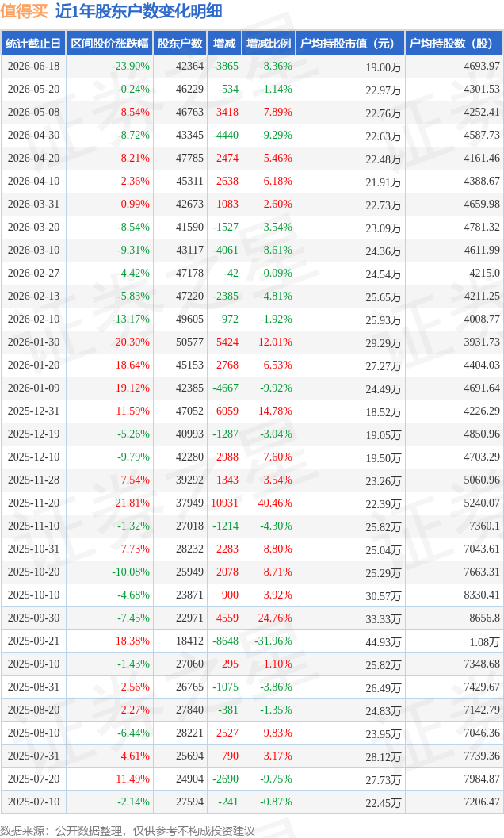Screen dimensions: 504x838
Task: Select the 2025-09-21 date row
Action: click(x=252, y=641)
